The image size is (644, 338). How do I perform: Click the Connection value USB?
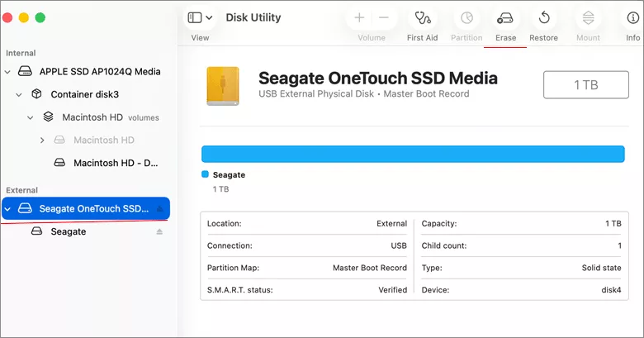(x=399, y=245)
